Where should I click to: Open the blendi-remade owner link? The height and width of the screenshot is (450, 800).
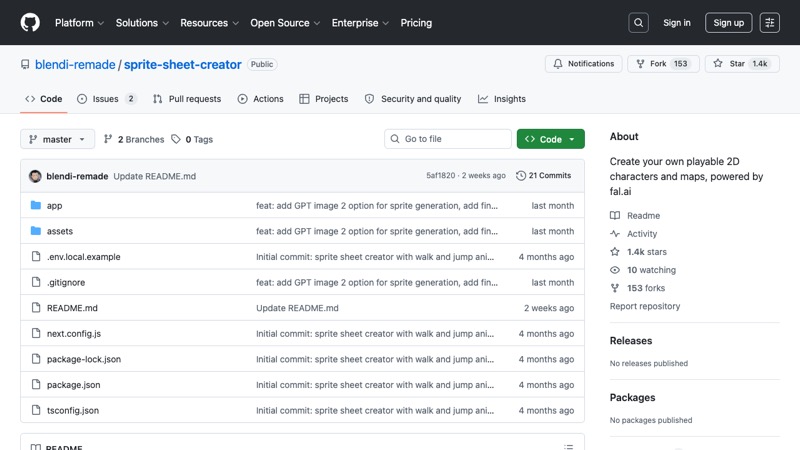(75, 64)
